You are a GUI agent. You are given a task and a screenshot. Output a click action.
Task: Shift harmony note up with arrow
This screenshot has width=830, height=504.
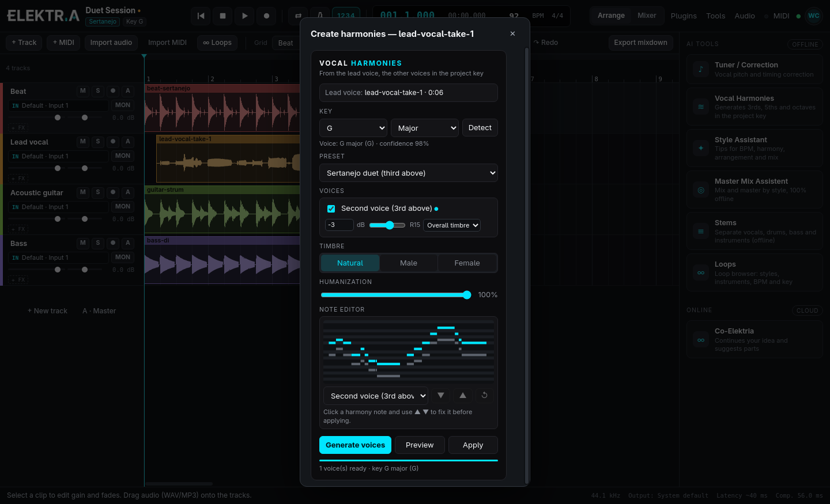[x=463, y=396]
